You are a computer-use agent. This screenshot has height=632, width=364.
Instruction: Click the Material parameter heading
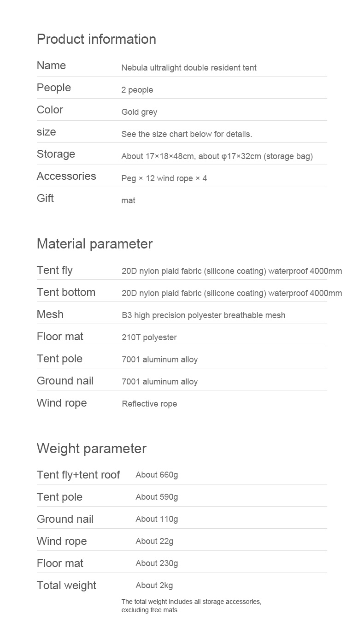[x=94, y=244]
